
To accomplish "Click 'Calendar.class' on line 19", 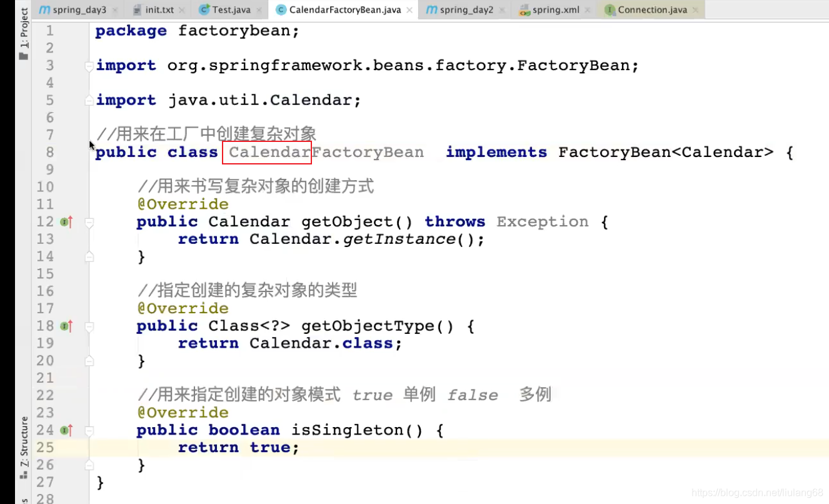I will pos(321,343).
